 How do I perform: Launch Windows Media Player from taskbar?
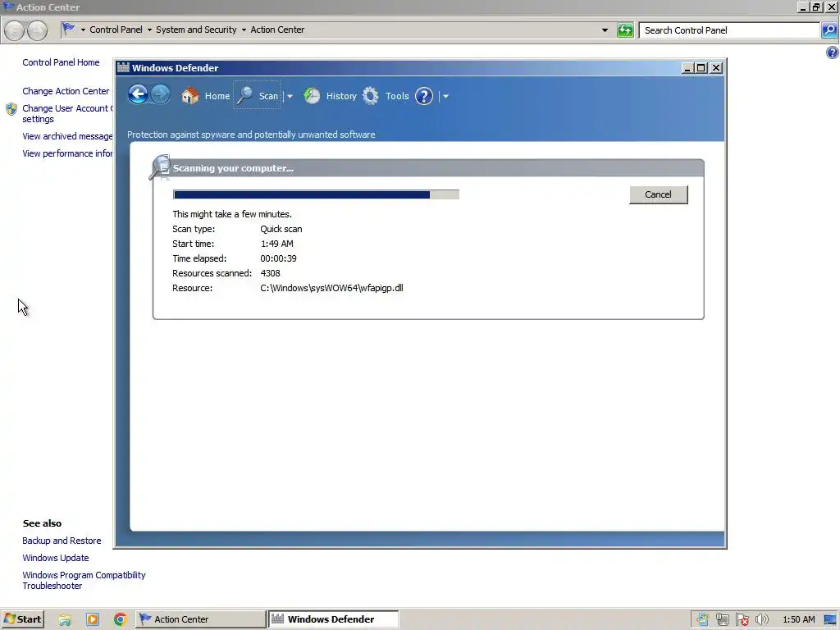coord(93,620)
